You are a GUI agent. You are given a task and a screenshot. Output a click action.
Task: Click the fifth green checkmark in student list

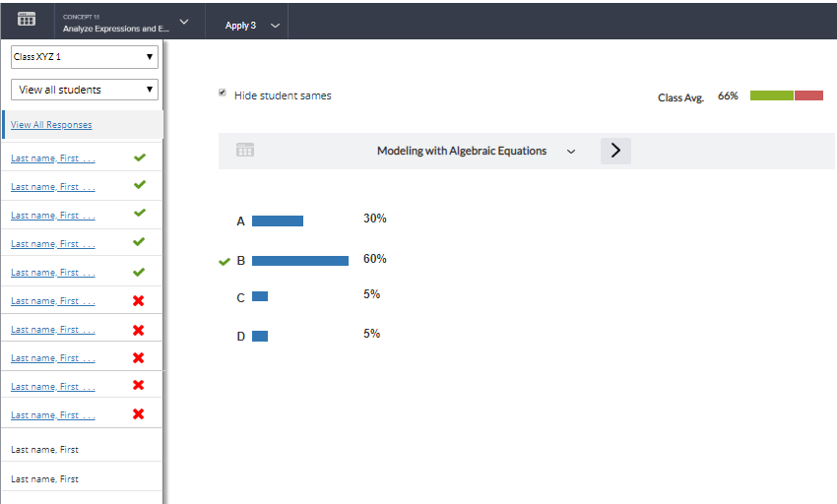point(139,272)
